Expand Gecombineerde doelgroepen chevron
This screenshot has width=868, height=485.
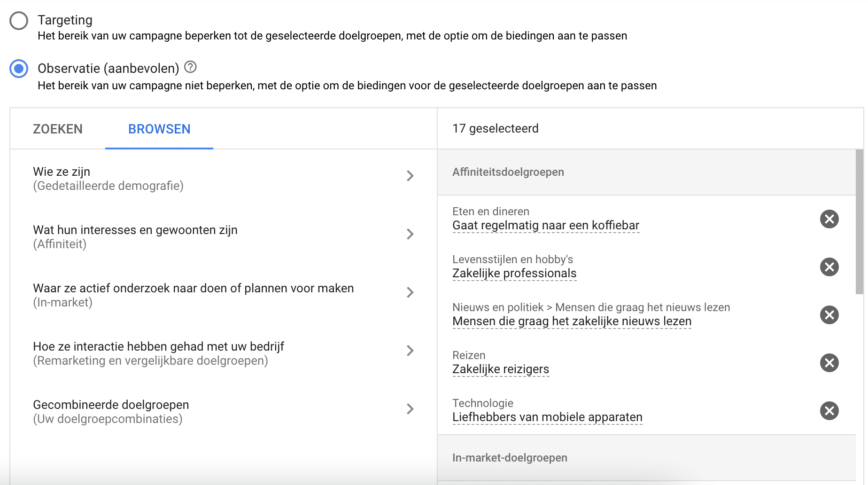[410, 409]
